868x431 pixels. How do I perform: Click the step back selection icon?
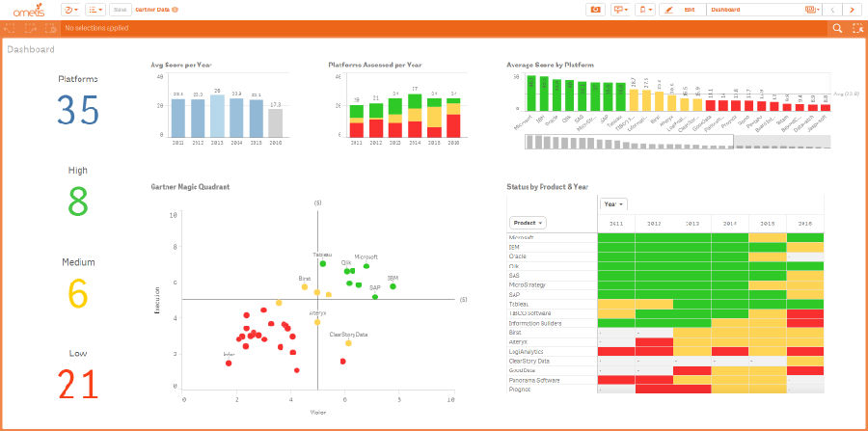tap(10, 28)
